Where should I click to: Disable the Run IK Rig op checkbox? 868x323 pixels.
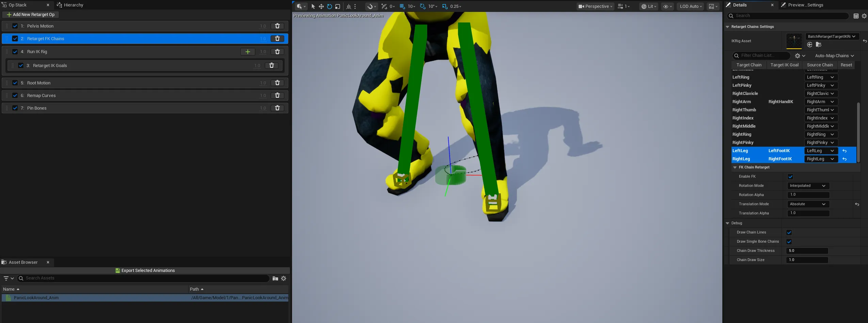15,52
